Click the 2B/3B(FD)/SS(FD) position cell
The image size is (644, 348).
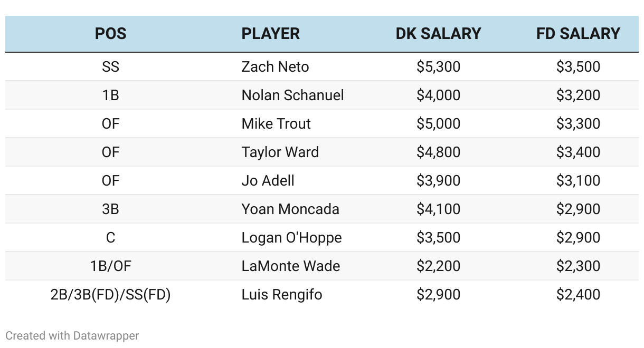tap(110, 295)
